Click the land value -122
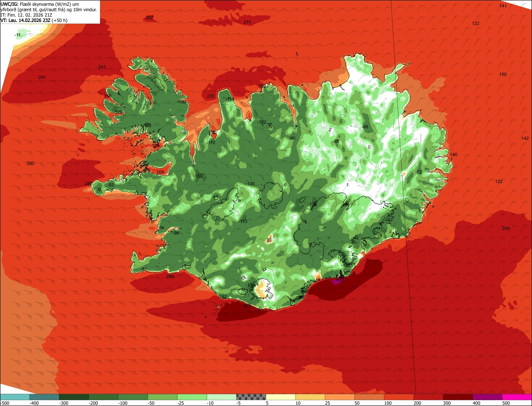The height and width of the screenshot is (406, 532). click(262, 122)
